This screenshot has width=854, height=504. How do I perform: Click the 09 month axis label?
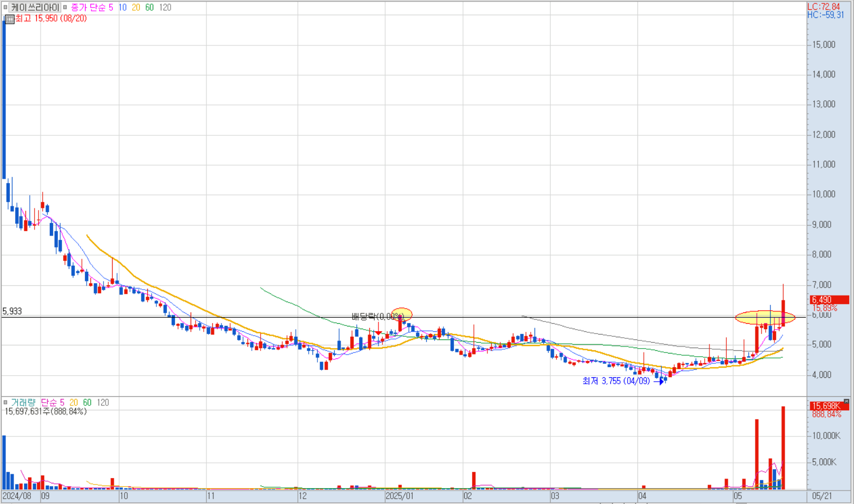pos(45,496)
